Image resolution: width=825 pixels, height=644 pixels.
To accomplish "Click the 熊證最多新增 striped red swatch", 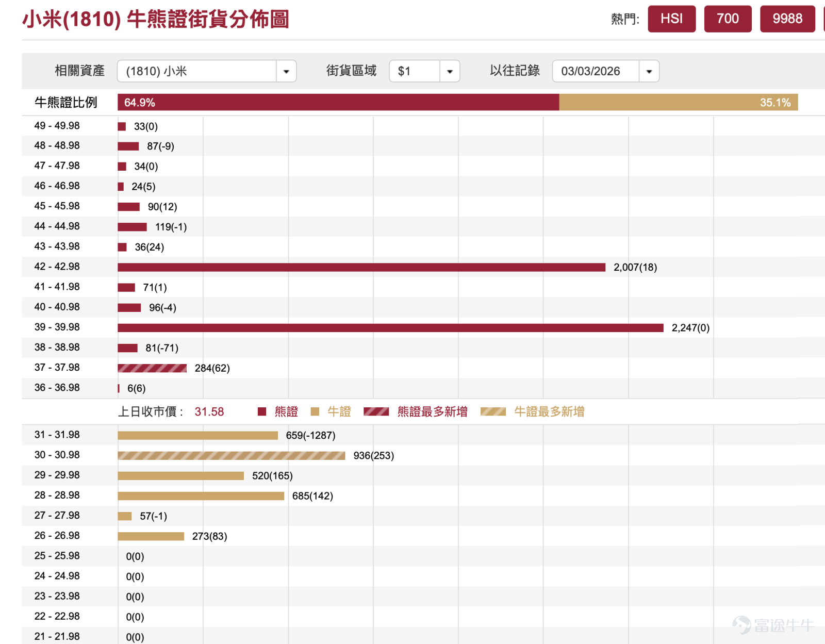I will pyautogui.click(x=376, y=411).
